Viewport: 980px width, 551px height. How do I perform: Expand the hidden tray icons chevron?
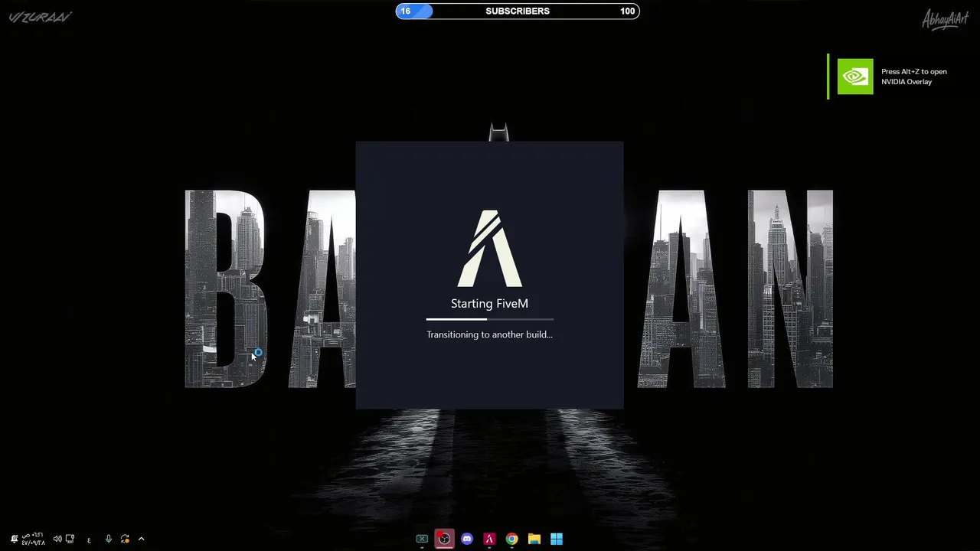141,539
